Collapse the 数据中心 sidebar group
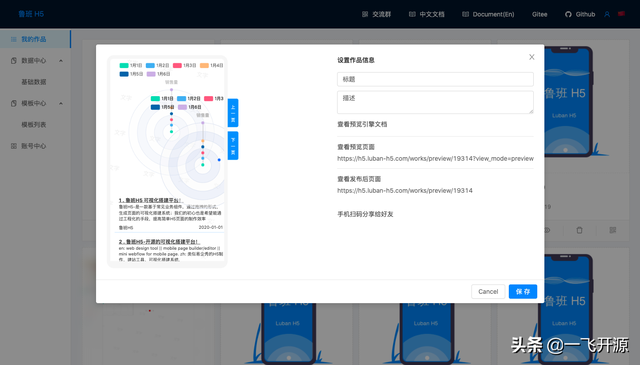Viewport: 640px width, 365px height. 36,60
